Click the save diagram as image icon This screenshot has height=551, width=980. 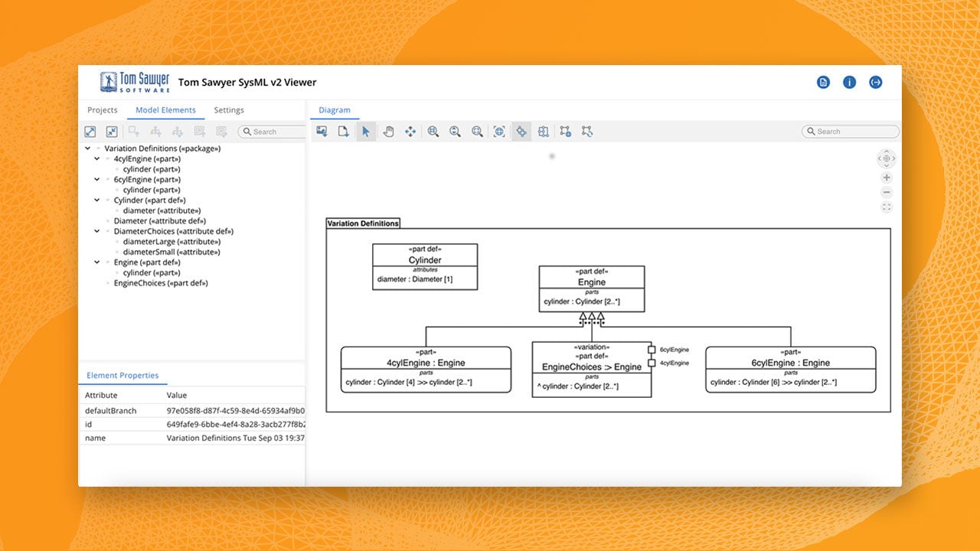(x=322, y=132)
